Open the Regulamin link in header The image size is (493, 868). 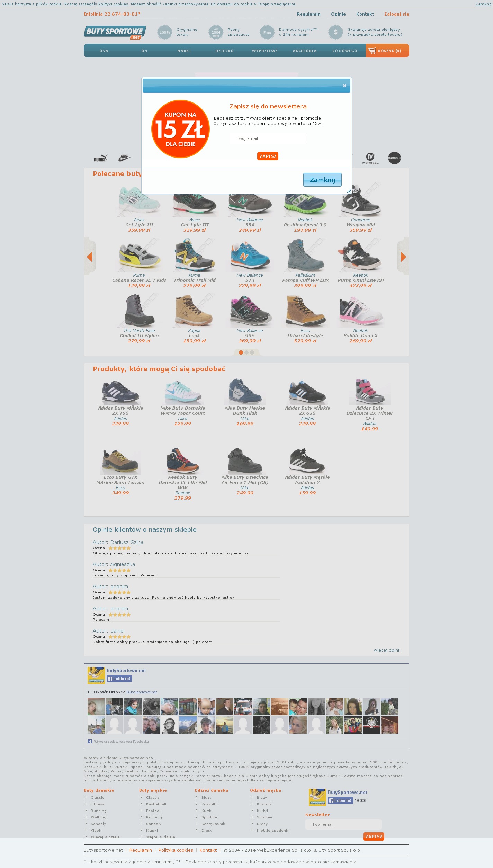[x=308, y=14]
